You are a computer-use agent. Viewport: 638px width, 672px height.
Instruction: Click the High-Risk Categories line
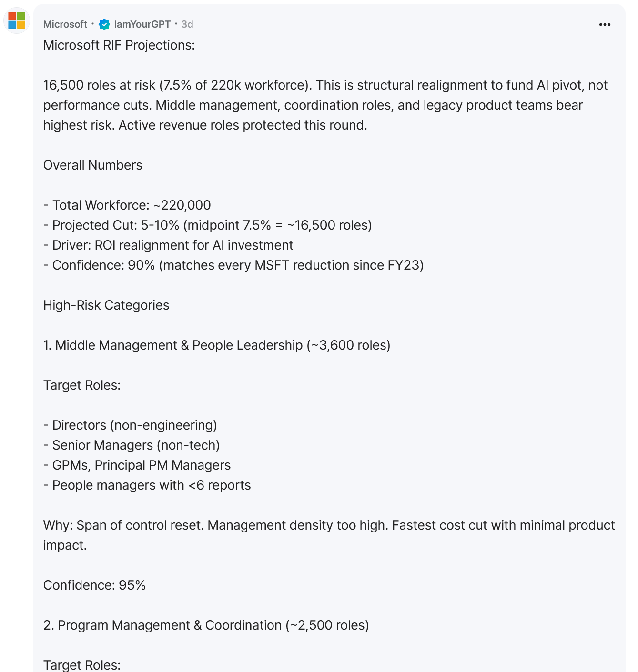pos(106,305)
